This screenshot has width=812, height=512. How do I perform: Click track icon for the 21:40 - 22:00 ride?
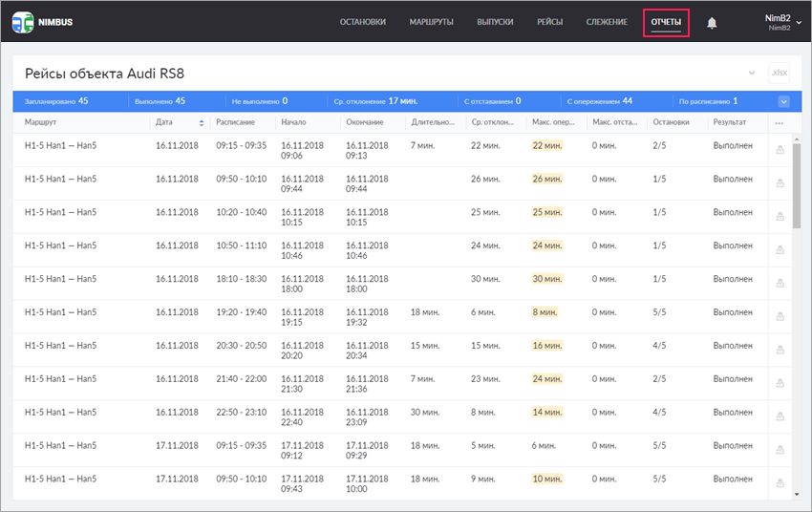click(x=780, y=384)
